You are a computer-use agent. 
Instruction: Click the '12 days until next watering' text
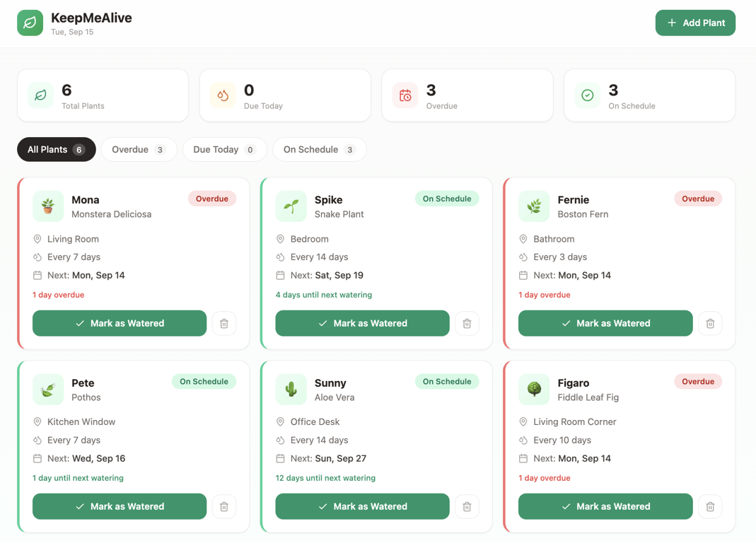pos(325,478)
